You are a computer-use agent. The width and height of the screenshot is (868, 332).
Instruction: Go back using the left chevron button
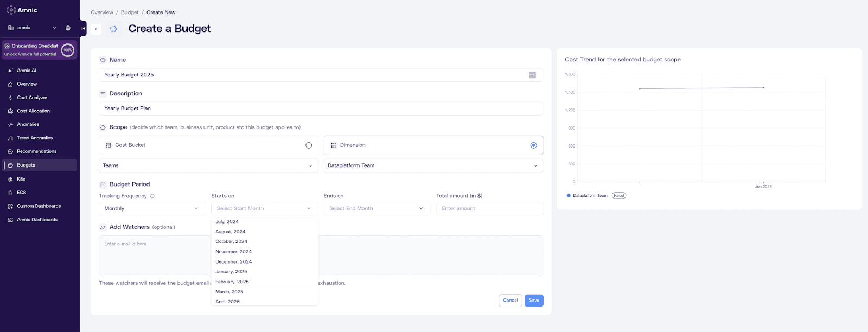coord(96,29)
